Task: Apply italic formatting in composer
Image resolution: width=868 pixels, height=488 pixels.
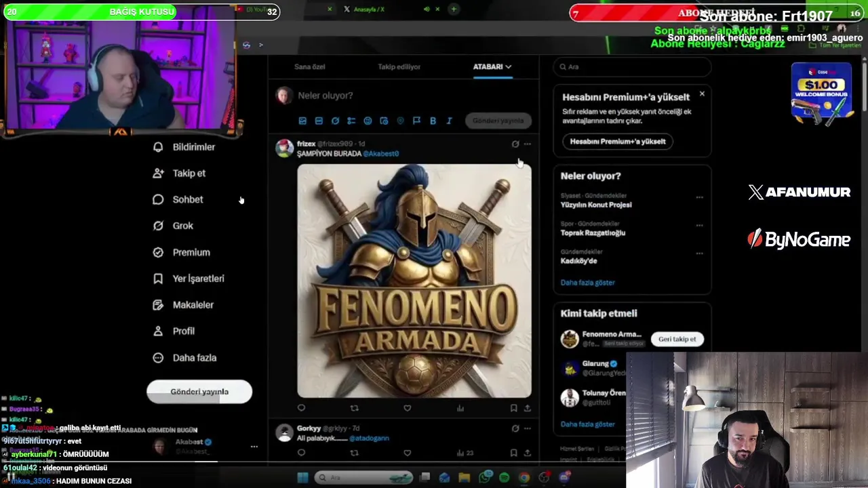Action: (x=449, y=121)
